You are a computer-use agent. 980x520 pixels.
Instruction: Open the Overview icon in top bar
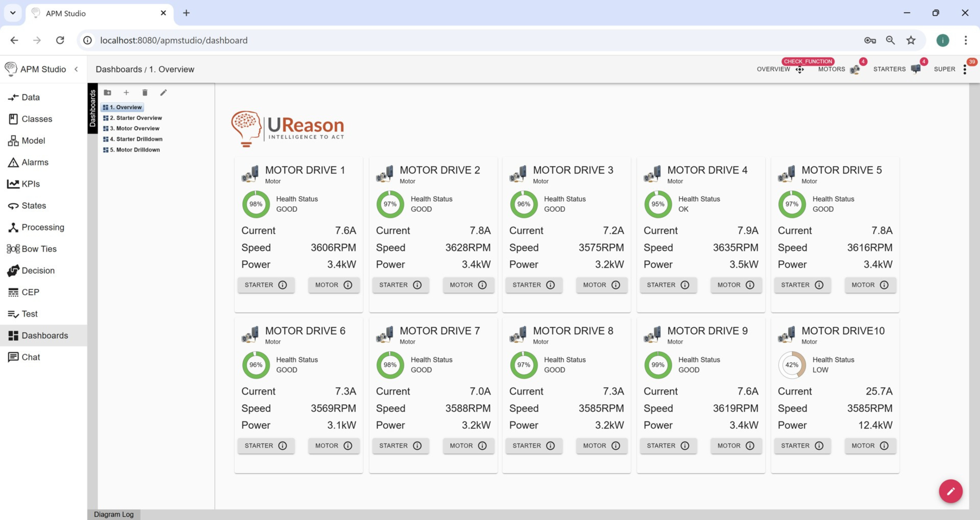[800, 69]
